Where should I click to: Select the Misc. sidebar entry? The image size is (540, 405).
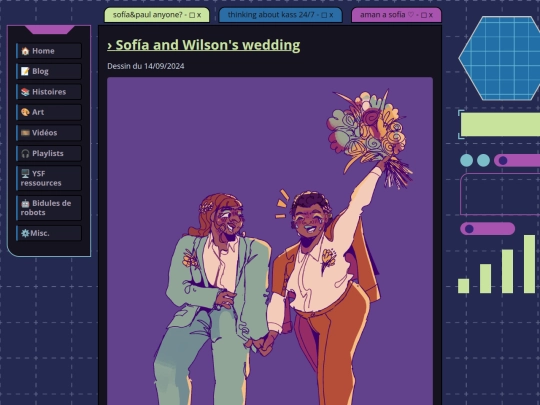(x=49, y=233)
